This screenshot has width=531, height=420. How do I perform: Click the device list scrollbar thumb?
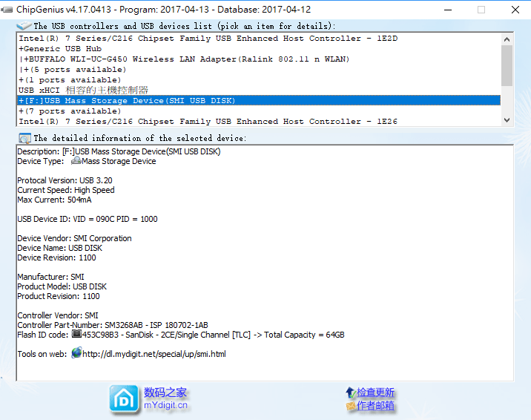507,65
